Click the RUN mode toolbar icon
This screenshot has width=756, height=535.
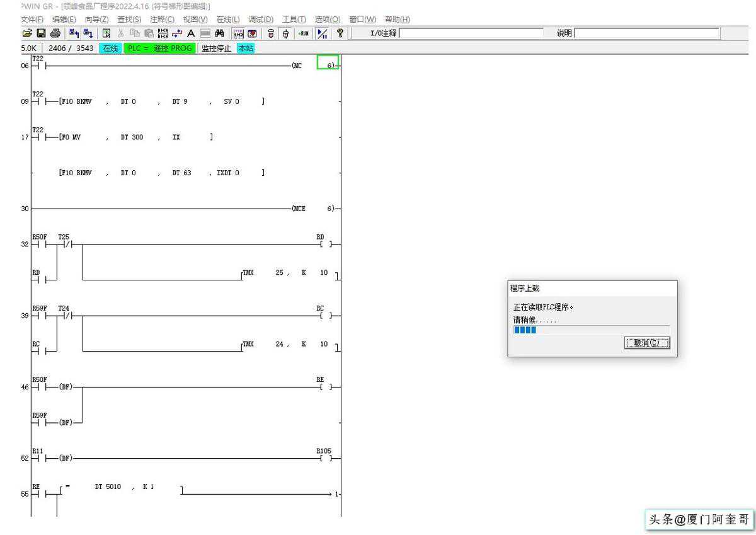click(304, 33)
